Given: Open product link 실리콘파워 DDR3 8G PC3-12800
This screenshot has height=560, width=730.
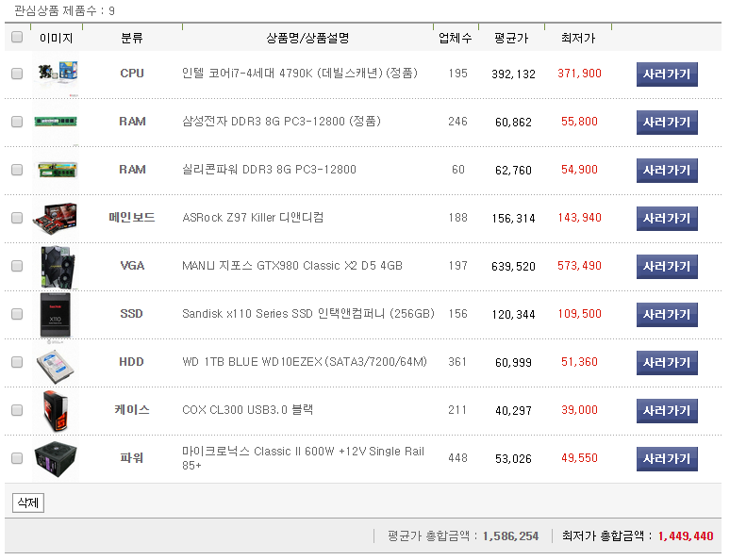Looking at the screenshot, I should pos(269,170).
